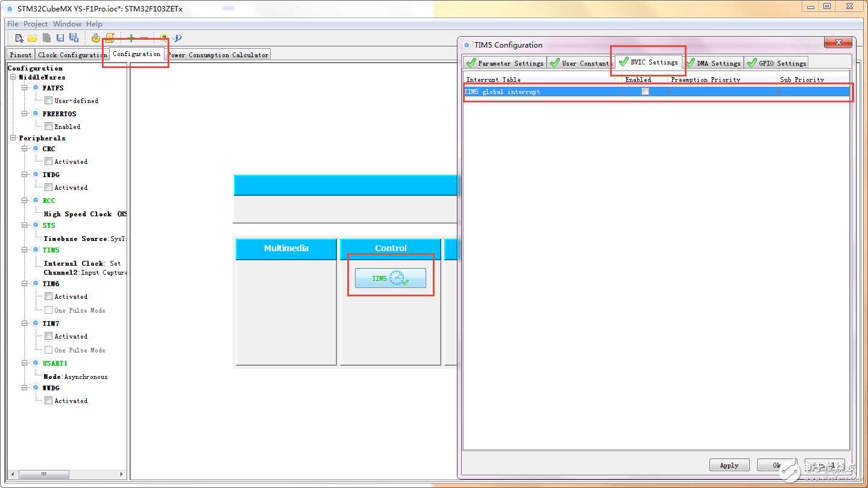Click the yellow help question-mark icon

(164, 38)
